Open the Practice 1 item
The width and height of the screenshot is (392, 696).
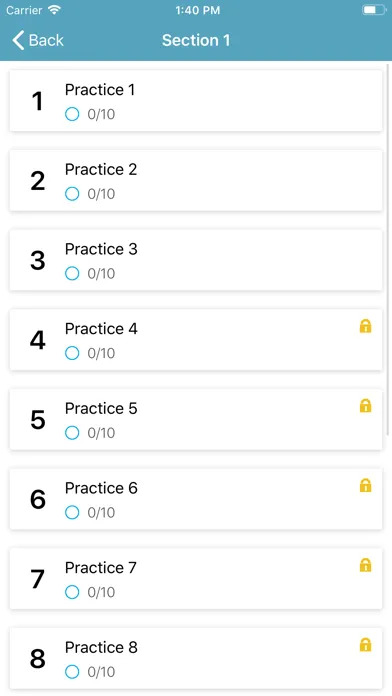pos(196,101)
